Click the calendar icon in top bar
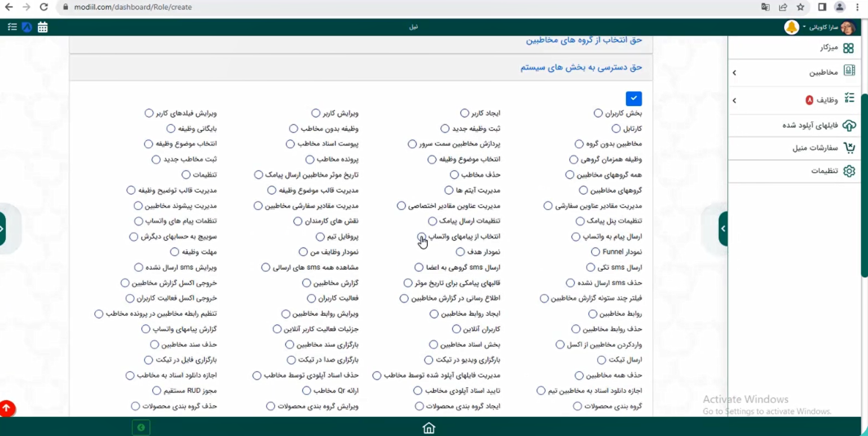The image size is (868, 436). point(43,28)
